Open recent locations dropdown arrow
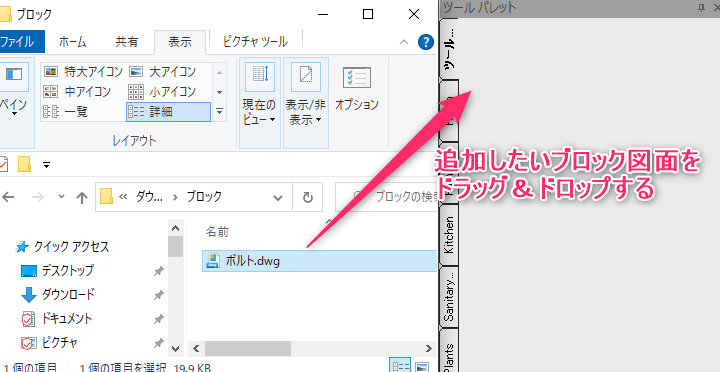 coord(62,197)
